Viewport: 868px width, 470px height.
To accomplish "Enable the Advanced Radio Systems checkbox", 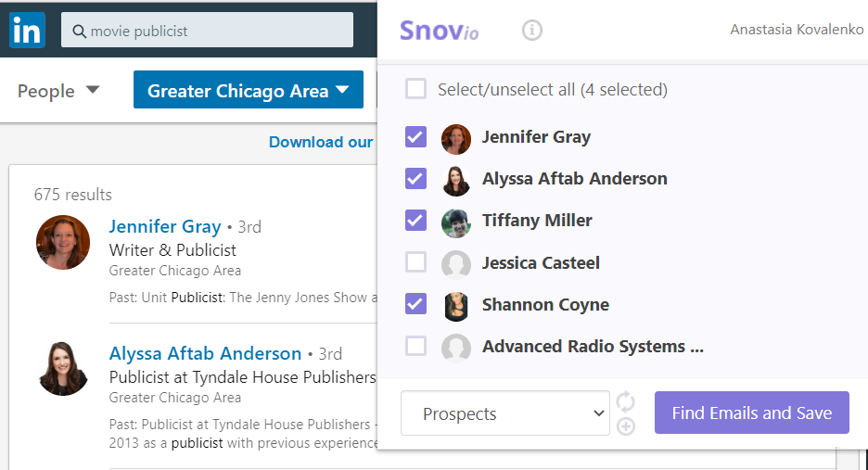I will pos(415,346).
